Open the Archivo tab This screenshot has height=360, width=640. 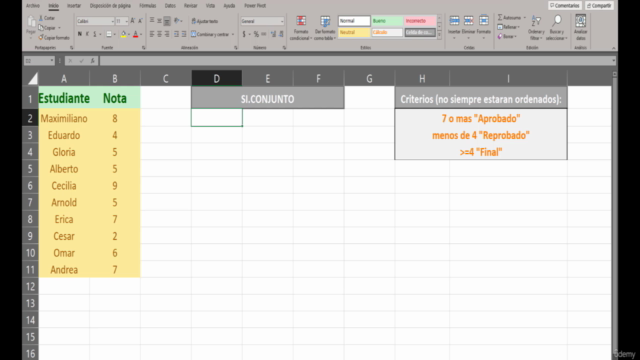tap(33, 6)
